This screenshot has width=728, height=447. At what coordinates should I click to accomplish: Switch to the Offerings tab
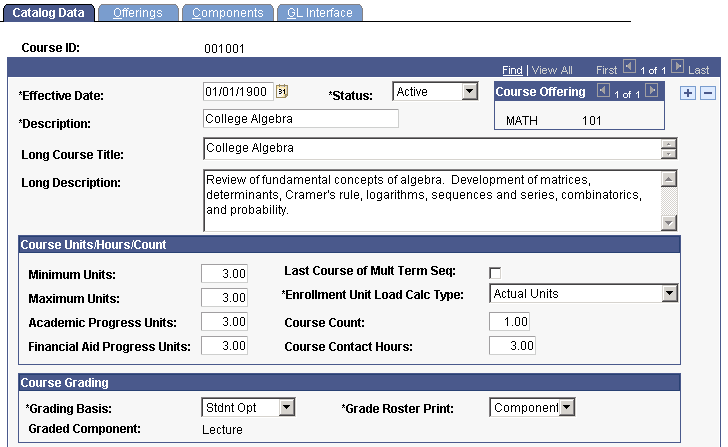(x=137, y=13)
